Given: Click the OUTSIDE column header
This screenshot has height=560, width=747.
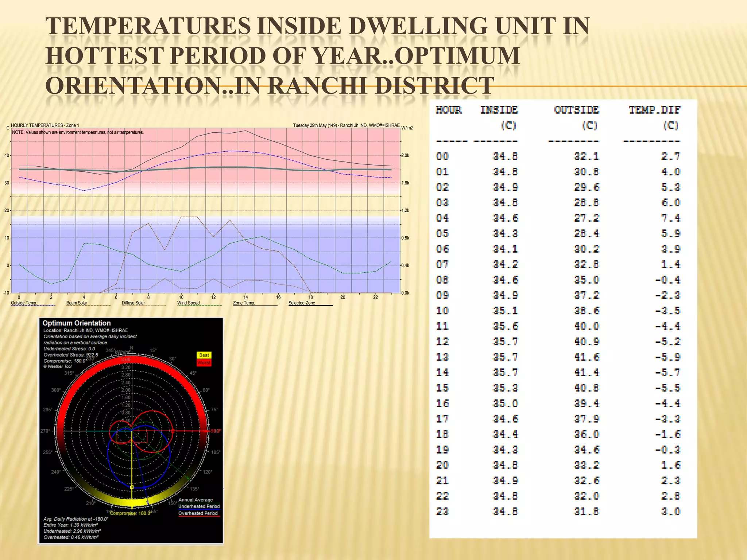Looking at the screenshot, I should point(577,110).
